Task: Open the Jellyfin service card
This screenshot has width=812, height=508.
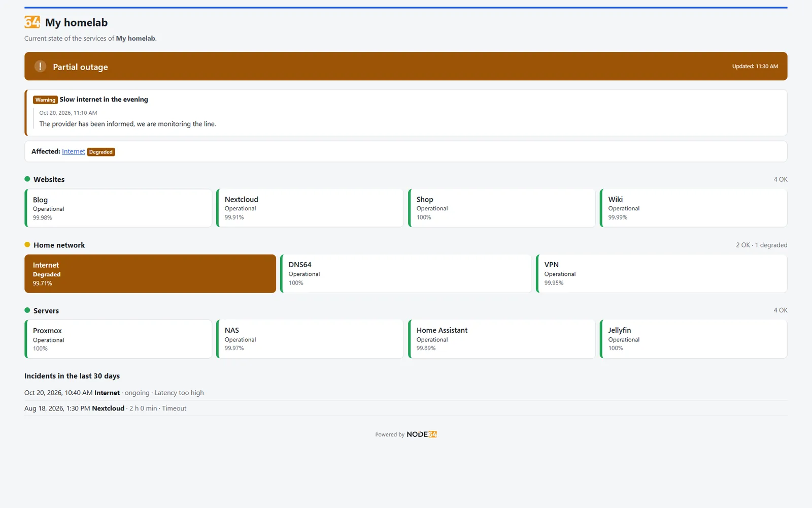Action: tap(694, 339)
